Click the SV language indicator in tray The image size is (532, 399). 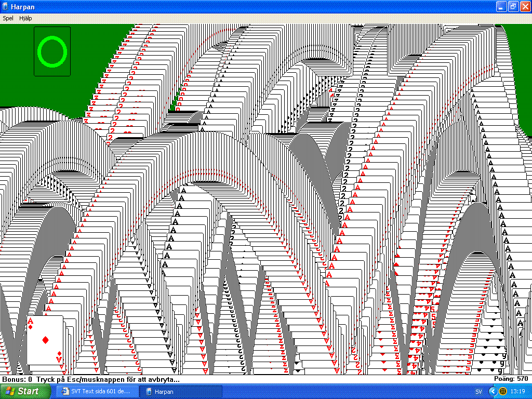478,391
